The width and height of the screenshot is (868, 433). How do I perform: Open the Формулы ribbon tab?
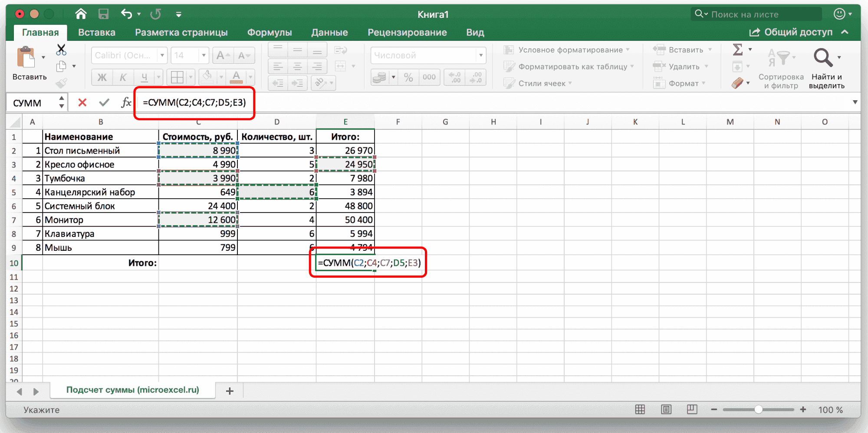tap(269, 33)
